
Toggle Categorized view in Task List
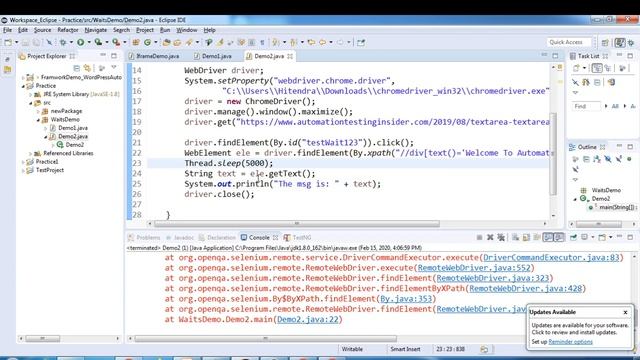[597, 68]
